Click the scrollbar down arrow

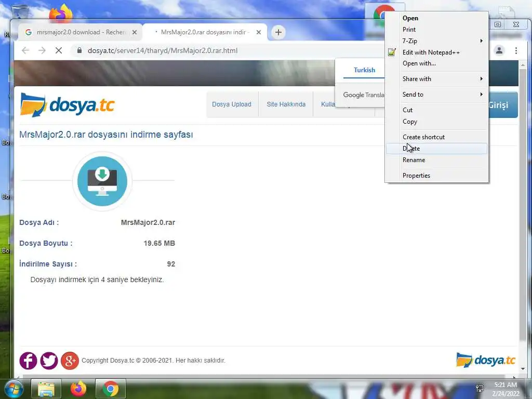coord(523,369)
